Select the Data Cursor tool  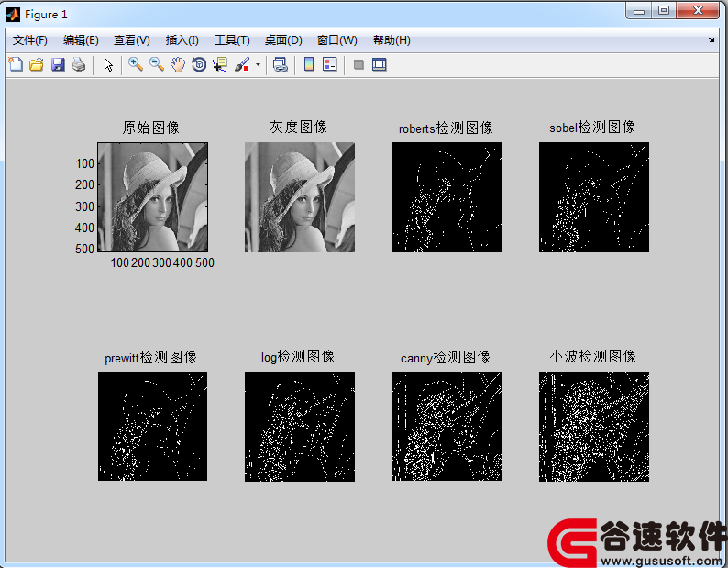click(x=220, y=64)
